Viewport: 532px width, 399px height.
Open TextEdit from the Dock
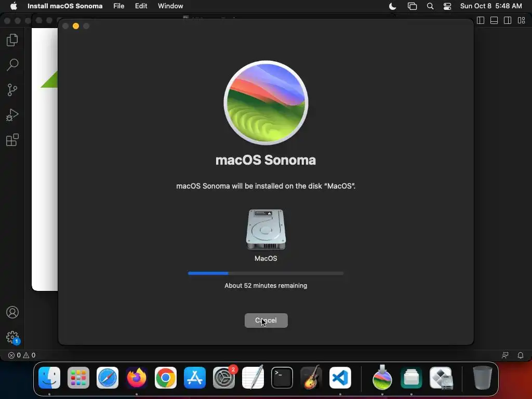pos(253,377)
